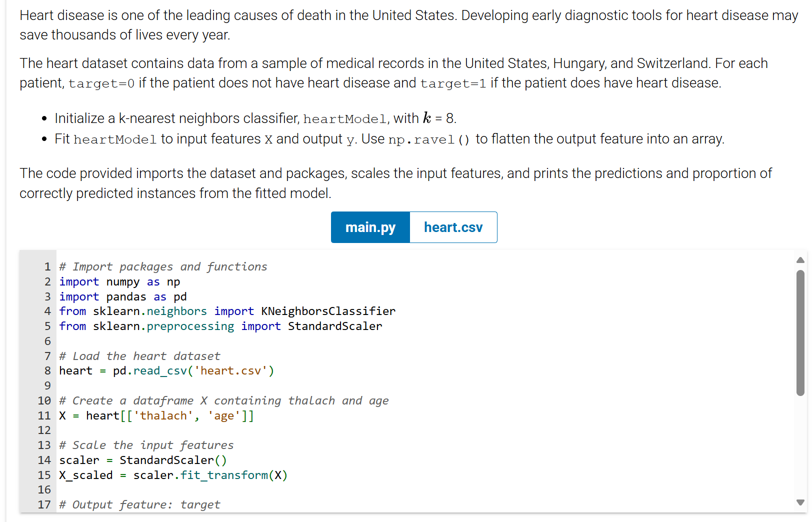The height and width of the screenshot is (522, 812).
Task: Click the scaler = StandardScaler() line
Action: (x=143, y=460)
